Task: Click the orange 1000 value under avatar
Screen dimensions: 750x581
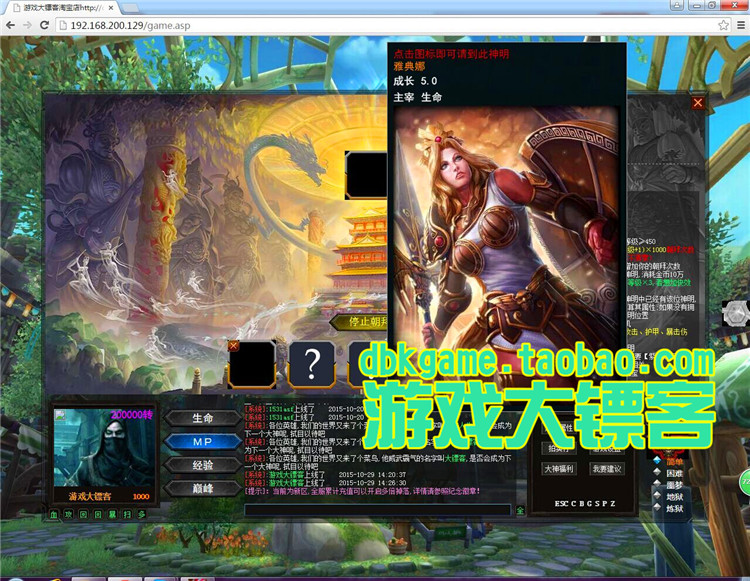Action: pos(141,496)
